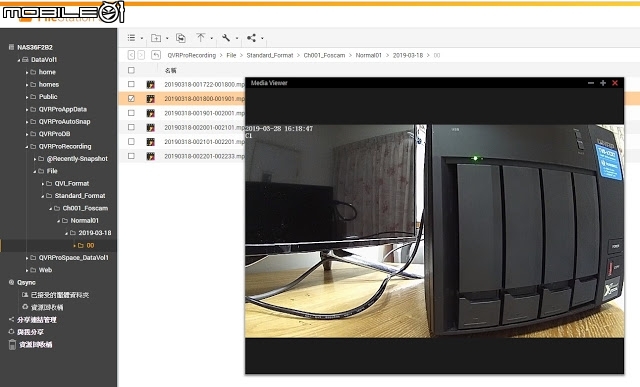Screen dimensions: 640x387
Task: Check the box for 20190318-001722-001800 file
Action: click(x=131, y=84)
